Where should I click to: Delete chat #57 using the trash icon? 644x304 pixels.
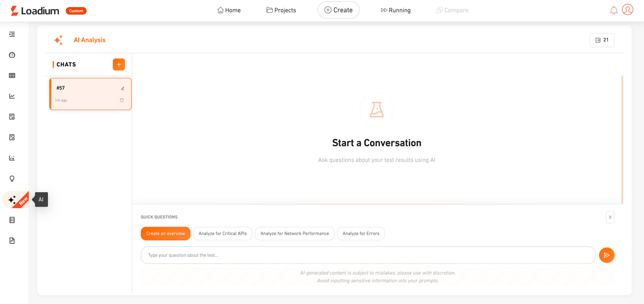[x=122, y=100]
